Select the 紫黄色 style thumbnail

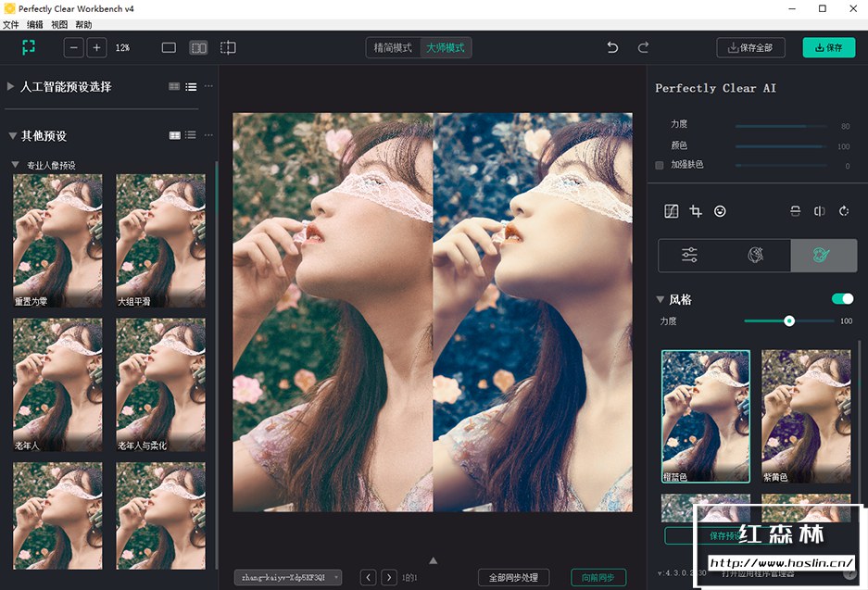806,416
